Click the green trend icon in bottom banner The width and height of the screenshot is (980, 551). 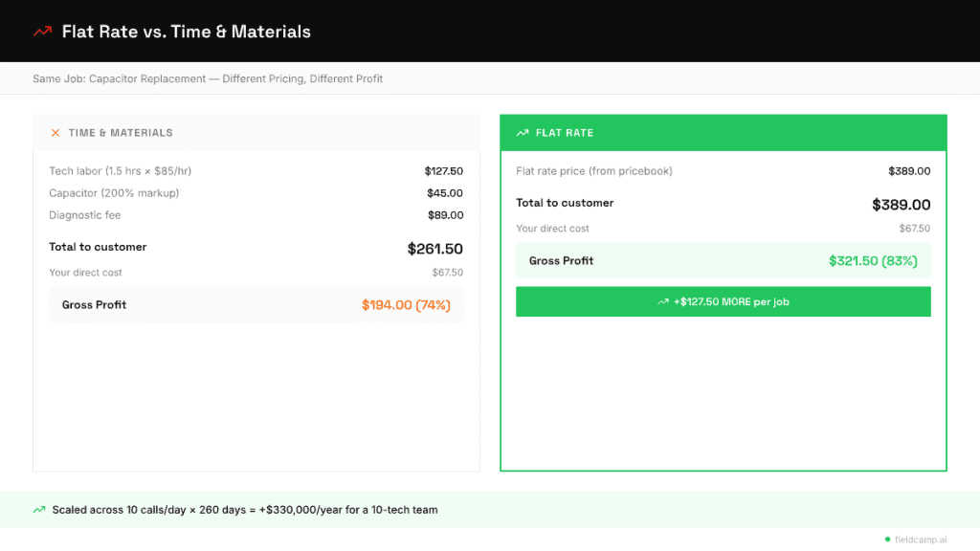[x=39, y=510]
